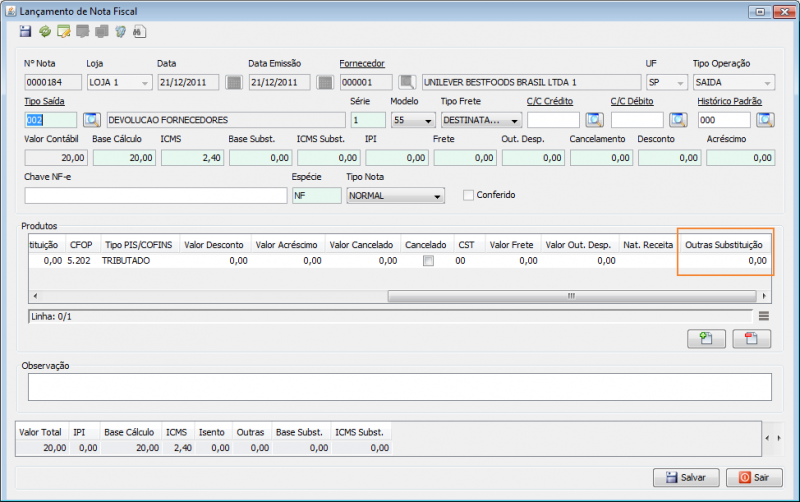This screenshot has width=800, height=502.
Task: Click the Desconto value field
Action: [x=669, y=158]
